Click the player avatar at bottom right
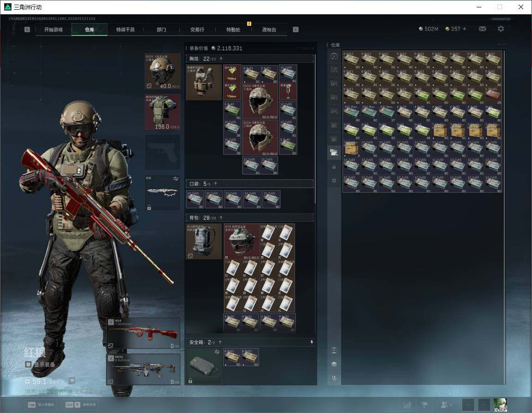 [500, 405]
